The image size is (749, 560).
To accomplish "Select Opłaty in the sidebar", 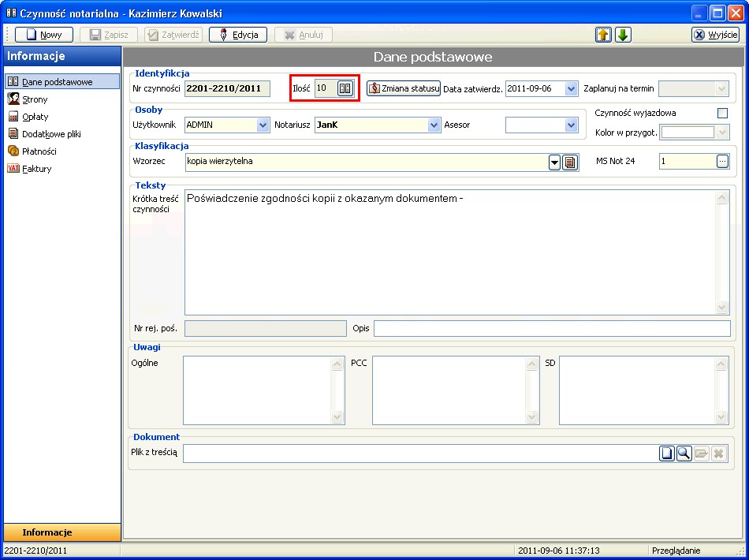I will coord(35,117).
